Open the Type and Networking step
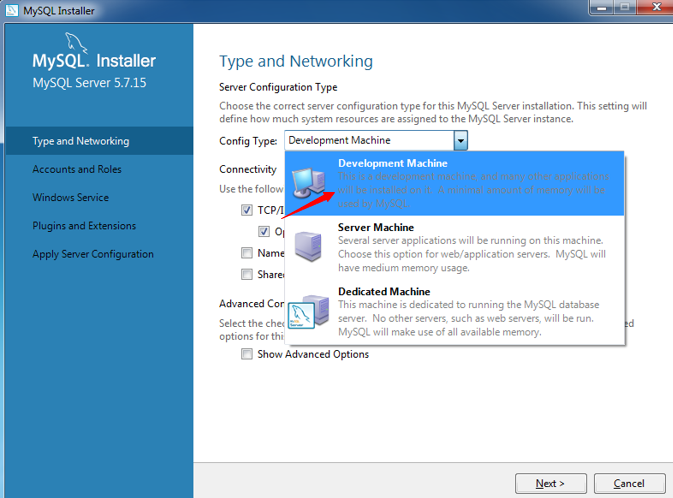Screen dimensions: 673x498 (99, 141)
